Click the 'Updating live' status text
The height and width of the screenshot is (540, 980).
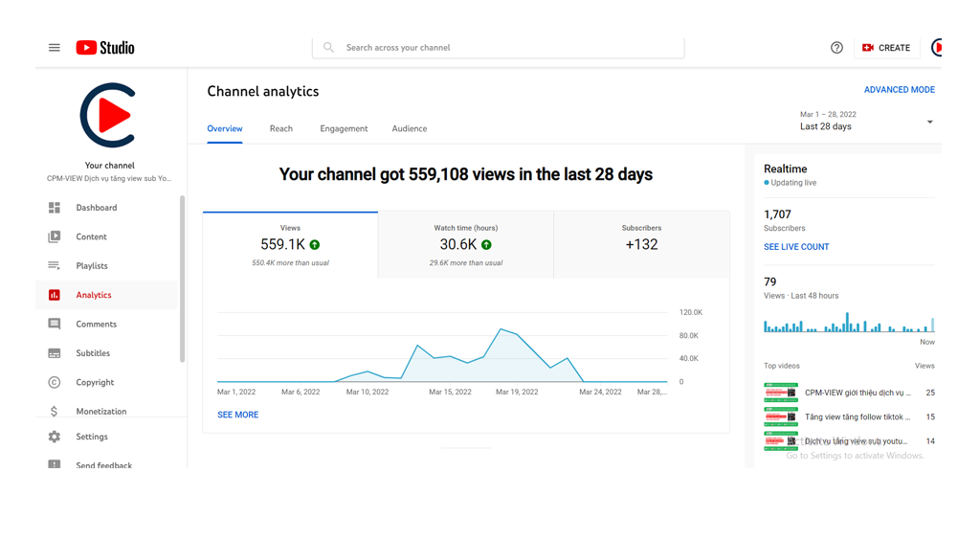793,183
